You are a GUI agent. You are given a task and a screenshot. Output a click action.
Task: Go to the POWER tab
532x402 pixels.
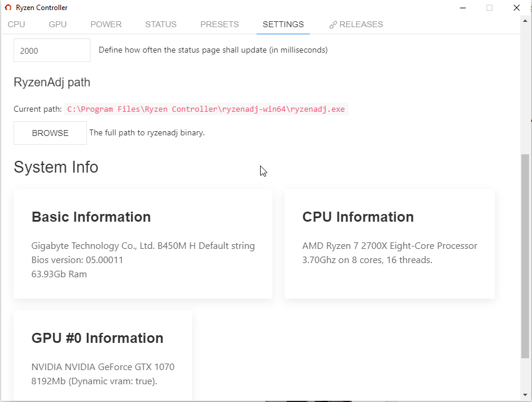106,25
